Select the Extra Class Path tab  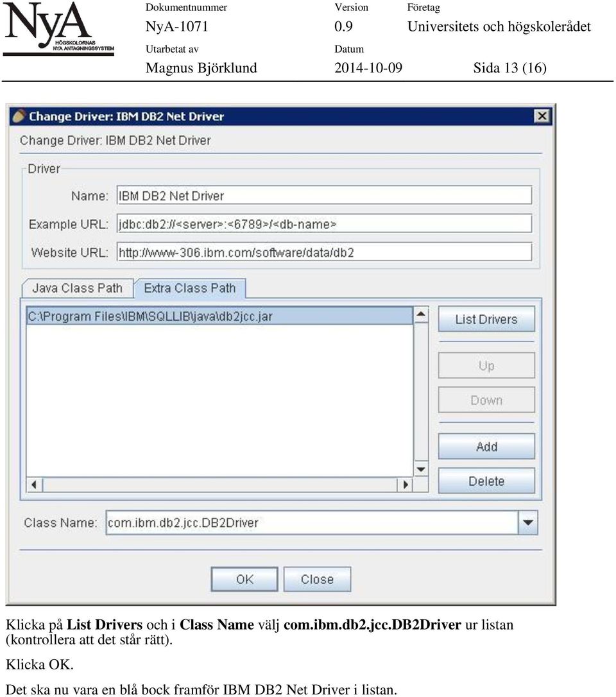click(190, 288)
